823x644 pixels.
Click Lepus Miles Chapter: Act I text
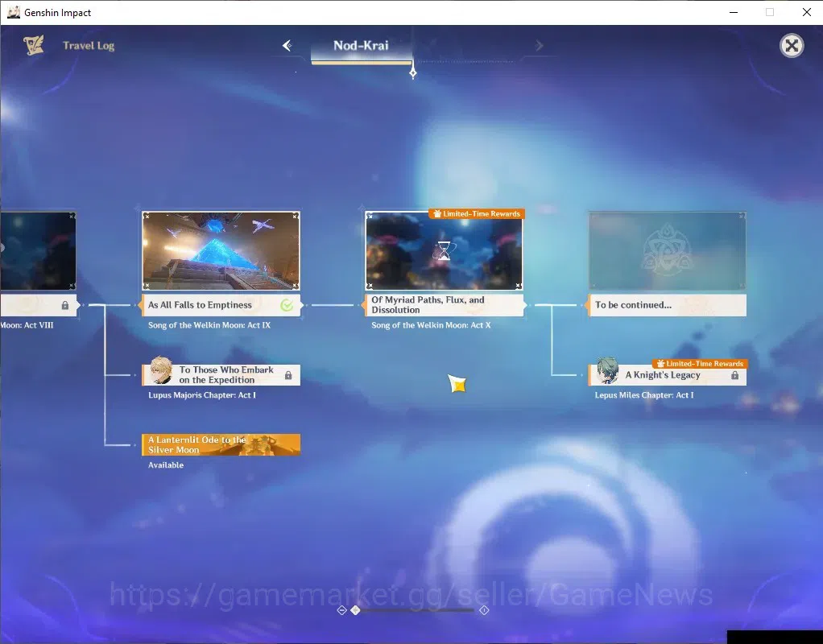tap(644, 394)
